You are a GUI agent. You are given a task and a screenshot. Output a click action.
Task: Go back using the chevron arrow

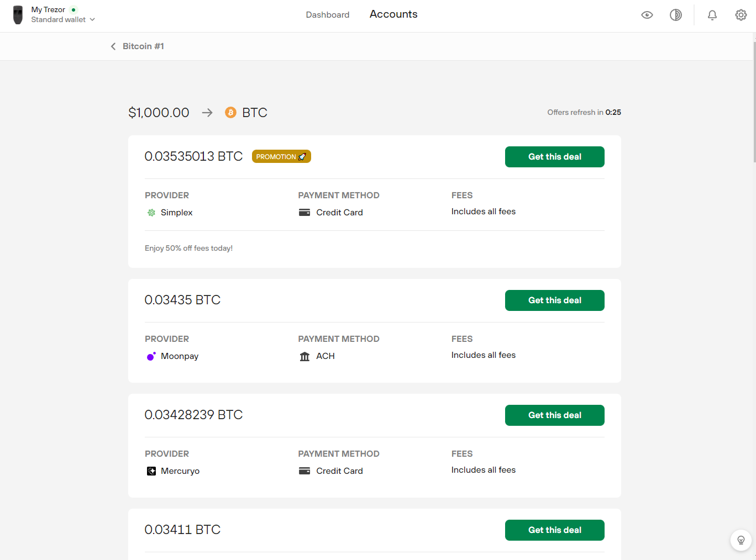113,46
